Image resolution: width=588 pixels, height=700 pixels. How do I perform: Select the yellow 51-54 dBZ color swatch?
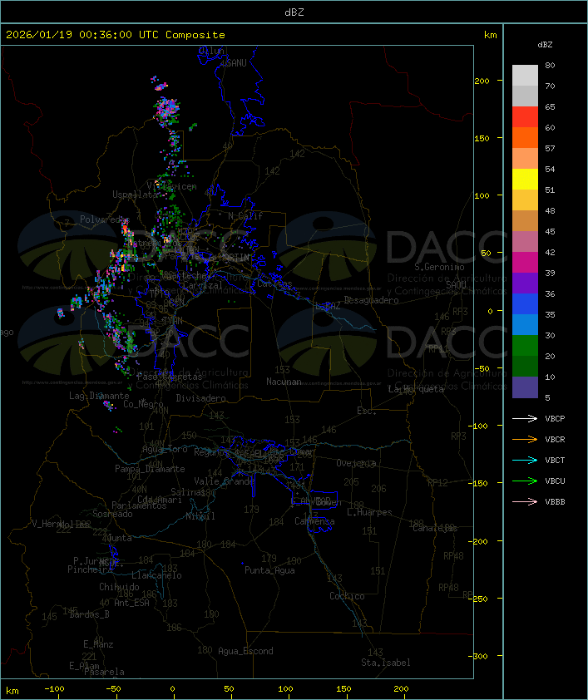point(525,180)
